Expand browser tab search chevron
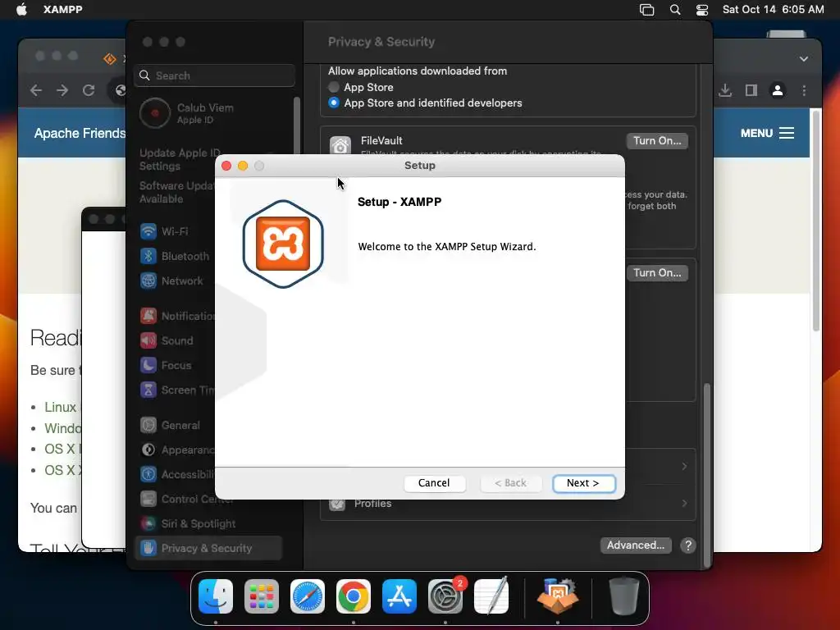Viewport: 840px width, 630px height. [x=804, y=59]
